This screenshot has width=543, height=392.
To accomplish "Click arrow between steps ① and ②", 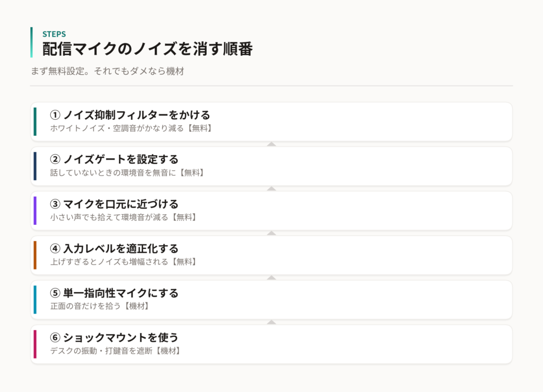I will pos(271,144).
